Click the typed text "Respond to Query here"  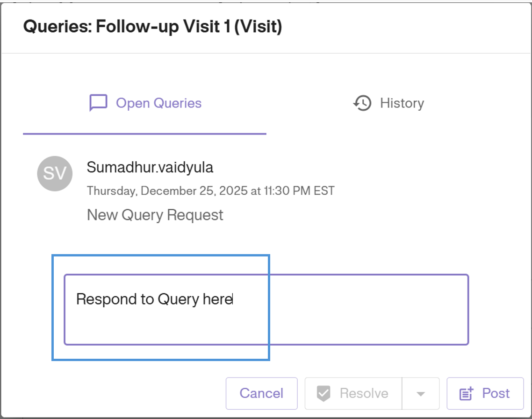(154, 299)
